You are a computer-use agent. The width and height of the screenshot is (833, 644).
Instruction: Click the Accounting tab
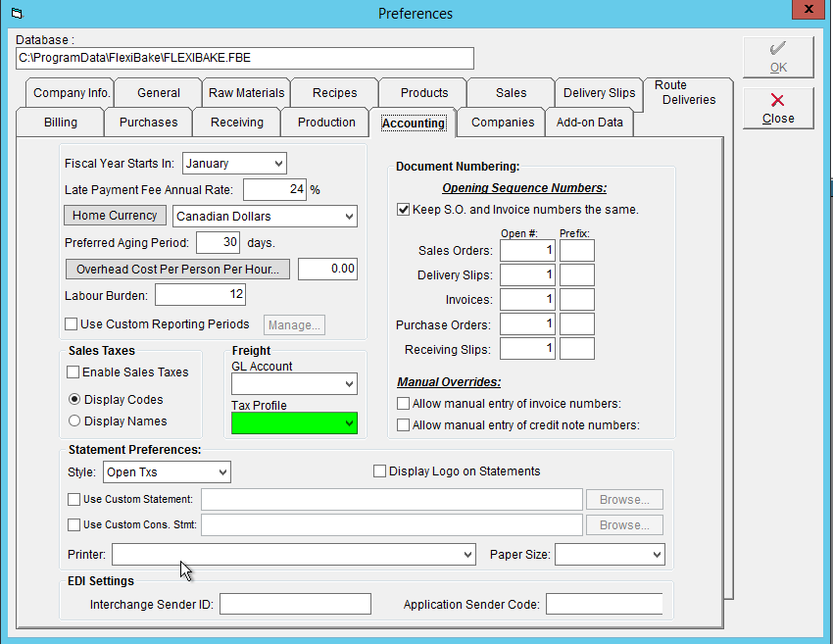point(414,124)
